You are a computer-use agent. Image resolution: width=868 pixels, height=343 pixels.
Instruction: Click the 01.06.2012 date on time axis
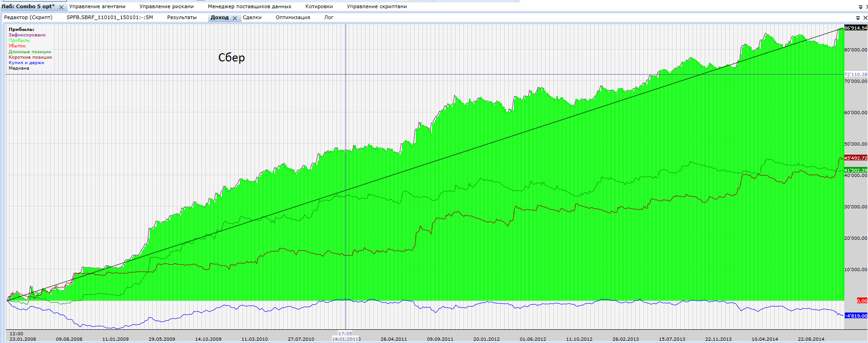coord(533,339)
